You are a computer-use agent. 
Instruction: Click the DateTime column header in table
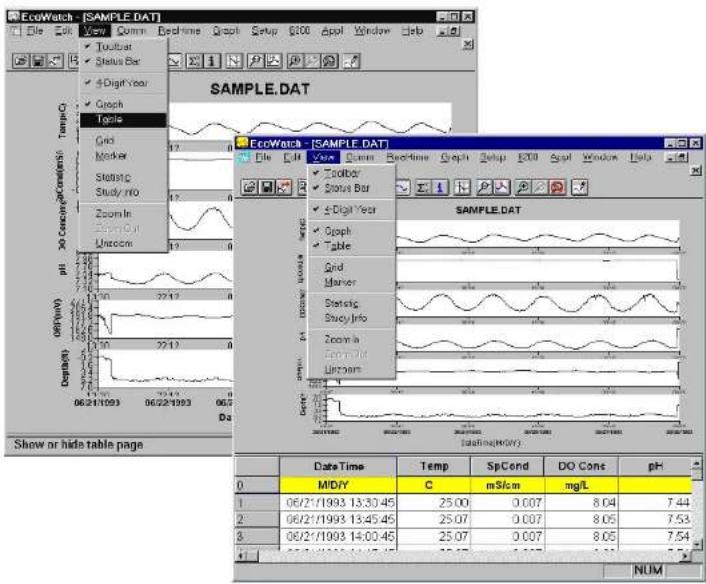coord(338,466)
